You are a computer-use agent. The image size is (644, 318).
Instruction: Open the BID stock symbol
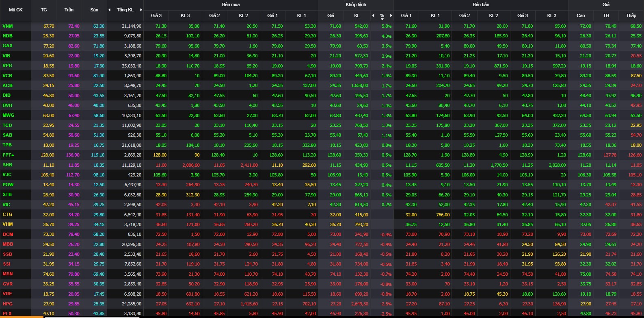(x=6, y=95)
